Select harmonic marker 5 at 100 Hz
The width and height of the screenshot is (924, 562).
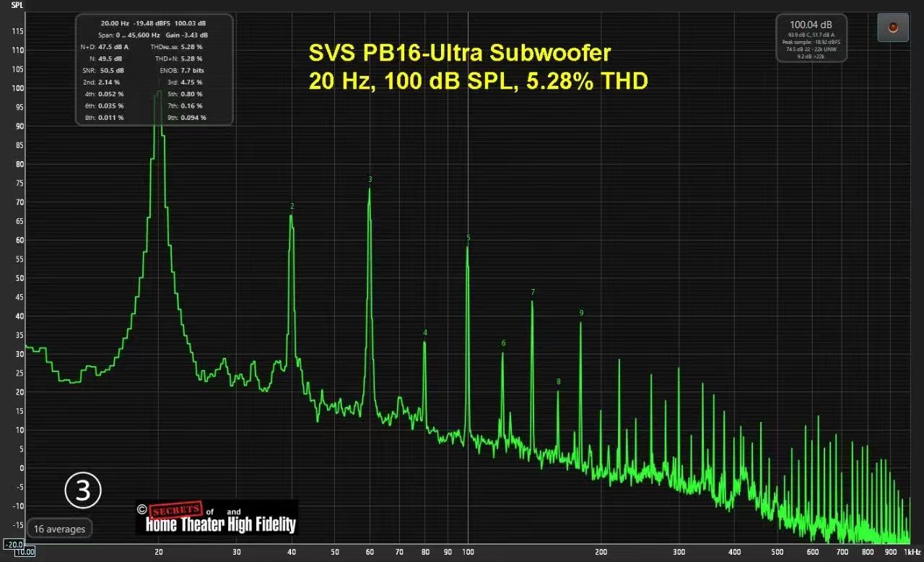tap(468, 238)
